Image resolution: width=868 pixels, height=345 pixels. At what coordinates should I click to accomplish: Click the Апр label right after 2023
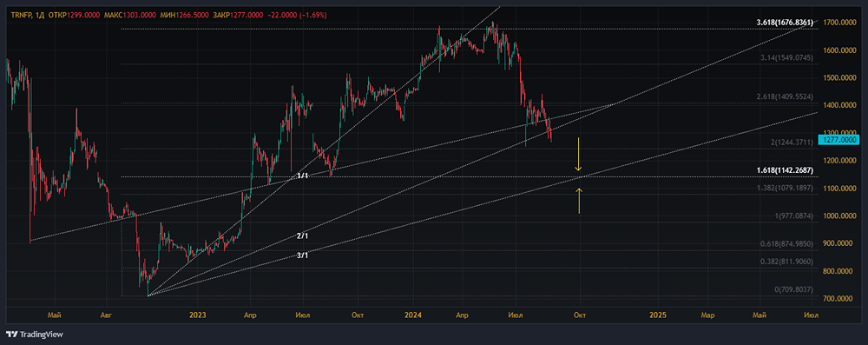coord(250,315)
